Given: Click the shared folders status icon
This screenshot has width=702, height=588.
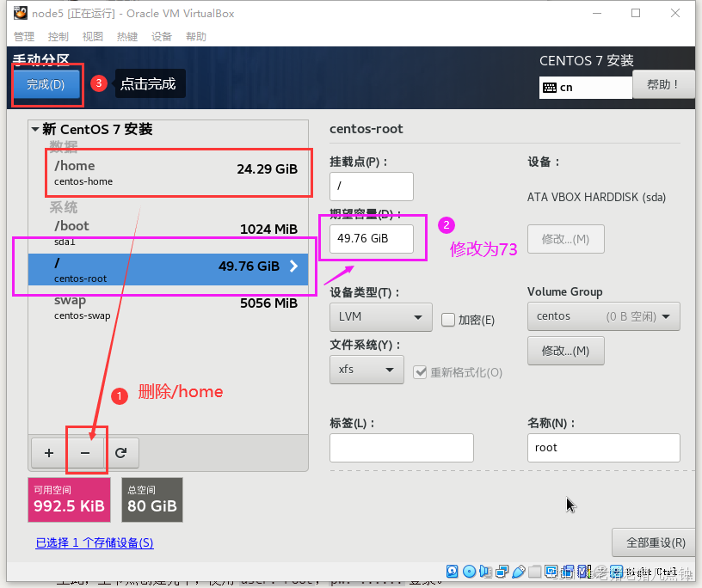Looking at the screenshot, I should (534, 572).
